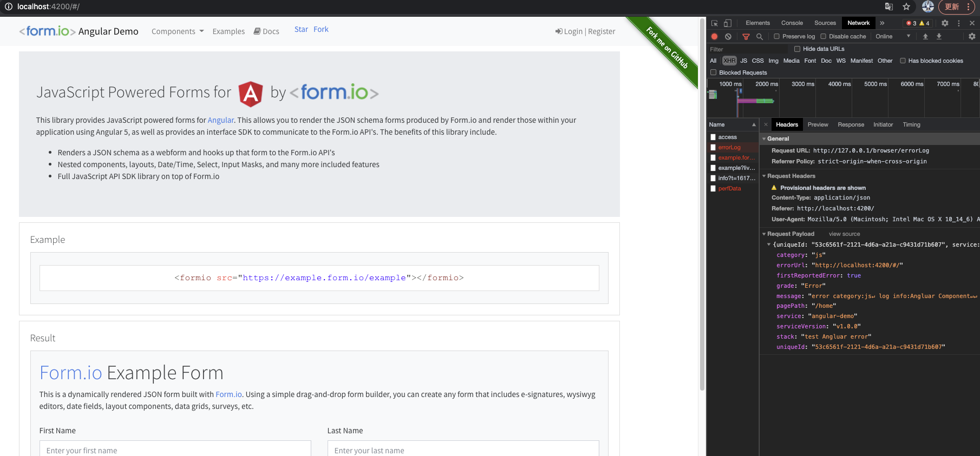Select the access request row

(x=733, y=137)
